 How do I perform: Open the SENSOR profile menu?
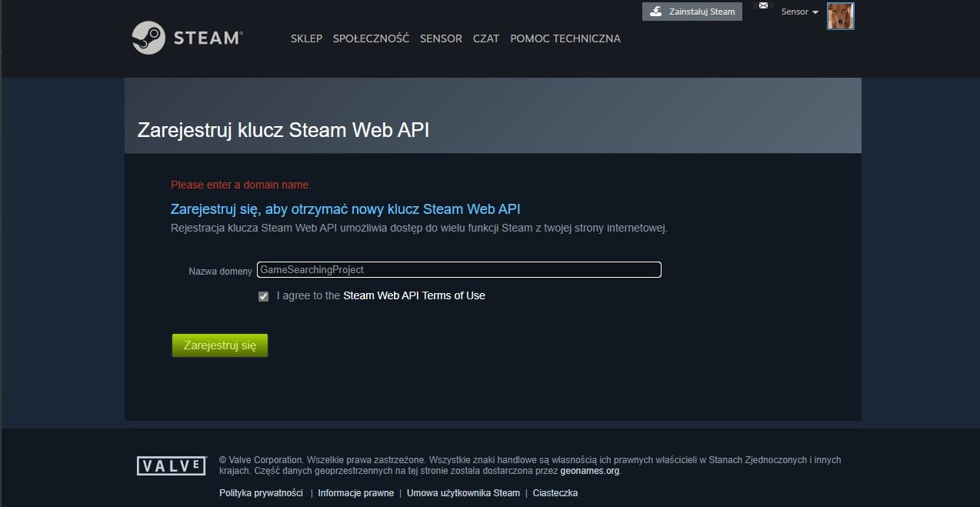click(441, 38)
